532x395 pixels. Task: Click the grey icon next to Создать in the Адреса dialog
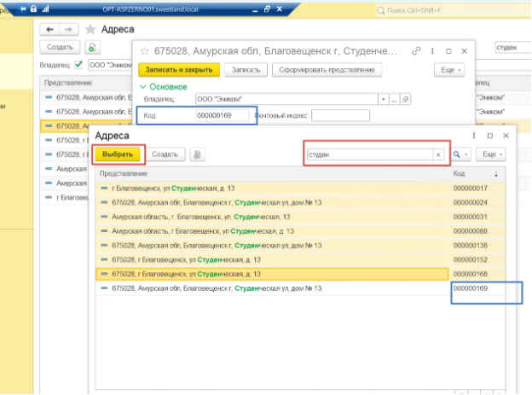tap(197, 154)
